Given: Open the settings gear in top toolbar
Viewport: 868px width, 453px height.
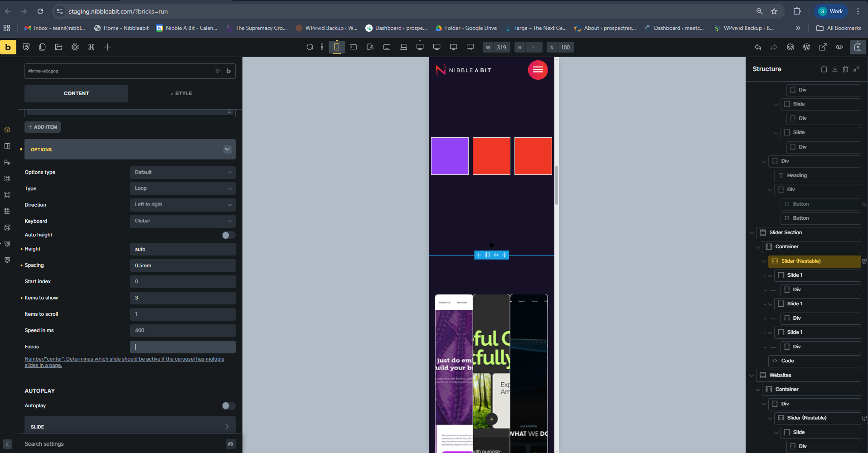Looking at the screenshot, I should tap(75, 47).
